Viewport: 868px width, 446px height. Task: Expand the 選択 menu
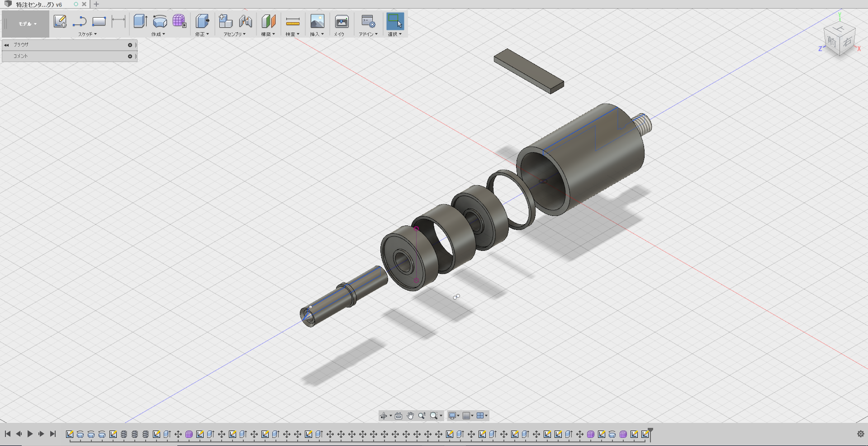(395, 34)
